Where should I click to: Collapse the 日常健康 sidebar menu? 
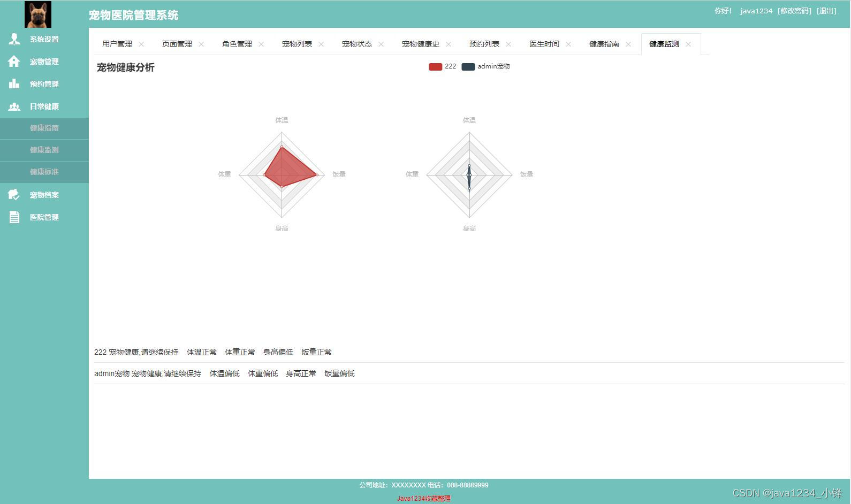44,106
